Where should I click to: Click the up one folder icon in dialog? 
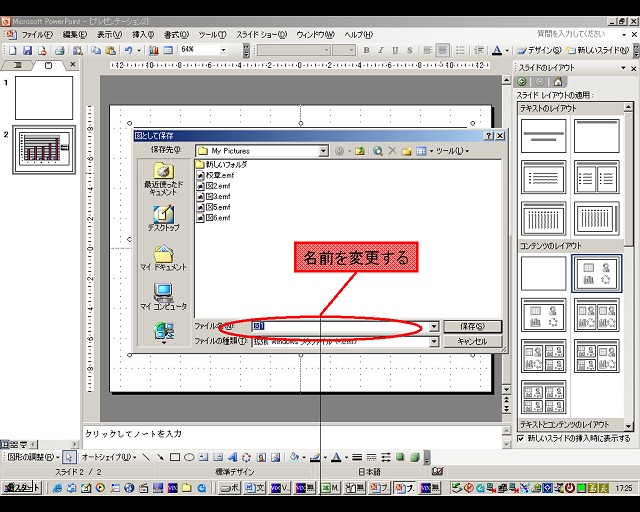(x=360, y=151)
